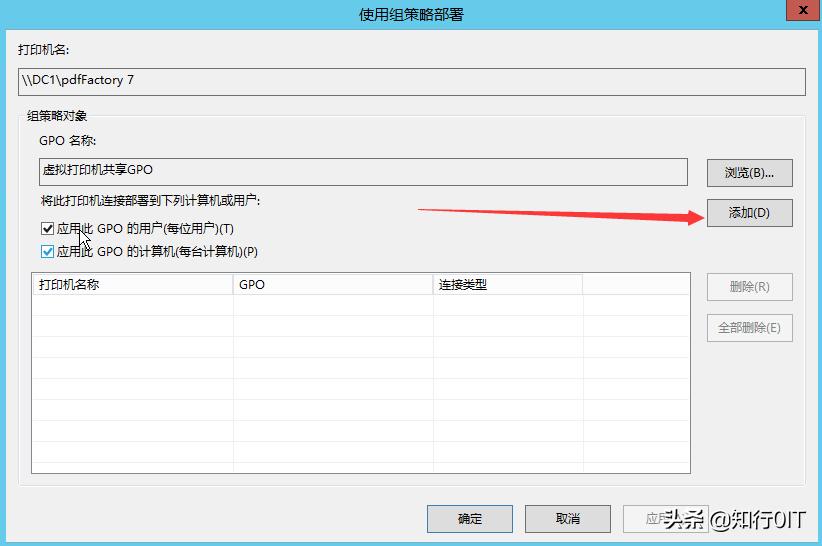Click the 删除(R) delete button

pyautogui.click(x=750, y=287)
